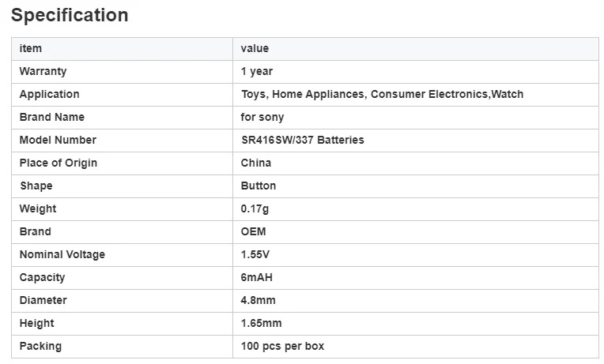Click the Warranty row label
The image size is (604, 364).
43,72
